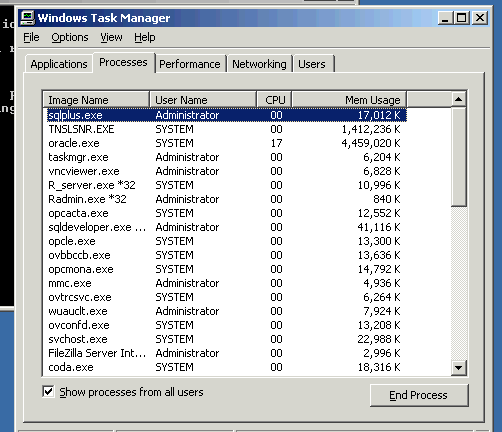Click the 41,116 K memory value
502x432 pixels.
(x=379, y=227)
